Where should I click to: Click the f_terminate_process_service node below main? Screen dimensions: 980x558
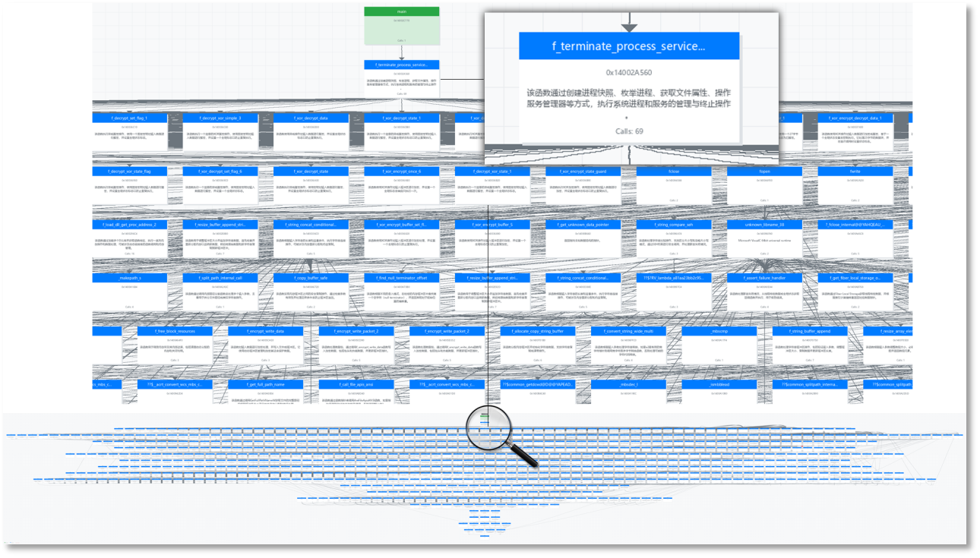tap(400, 65)
